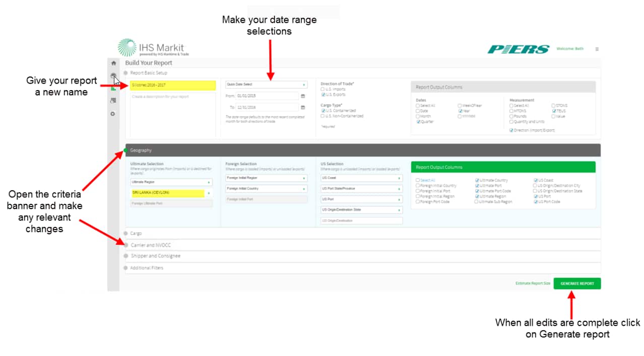Open the hamburger menu near Welcome Beth
Image resolution: width=644 pixels, height=356 pixels.
coord(597,49)
